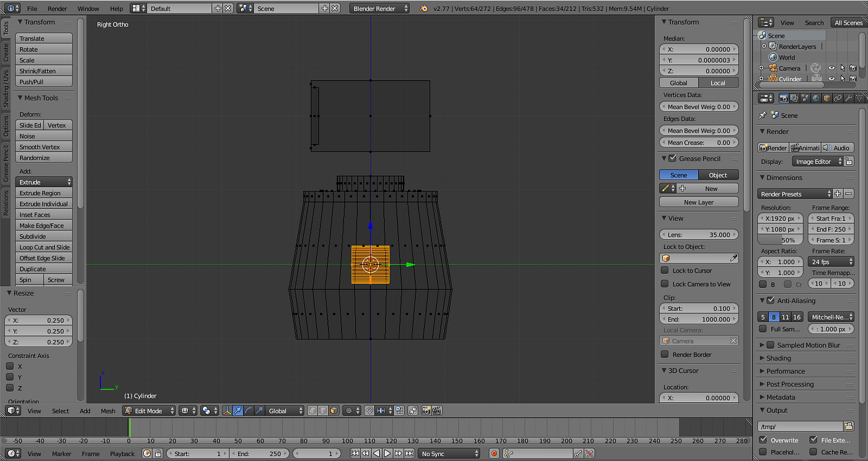Open Render Layers properties tab icon
868x461 pixels.
pyautogui.click(x=794, y=98)
